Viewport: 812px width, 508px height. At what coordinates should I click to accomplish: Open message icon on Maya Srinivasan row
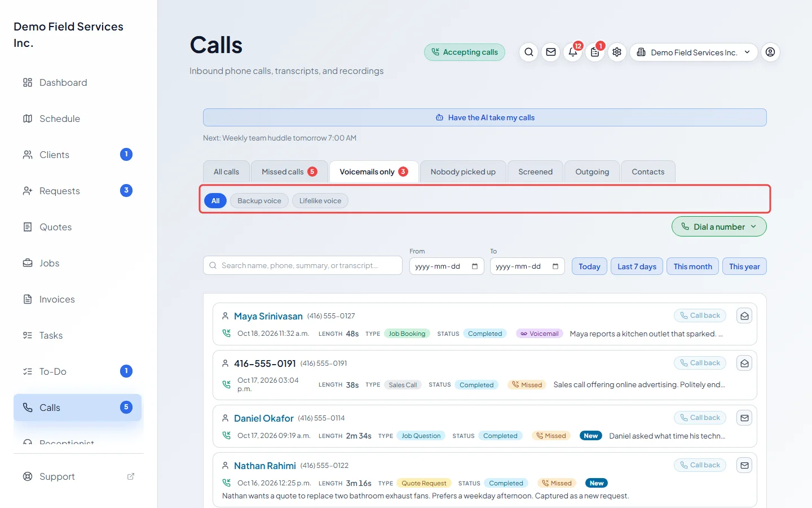tap(744, 316)
